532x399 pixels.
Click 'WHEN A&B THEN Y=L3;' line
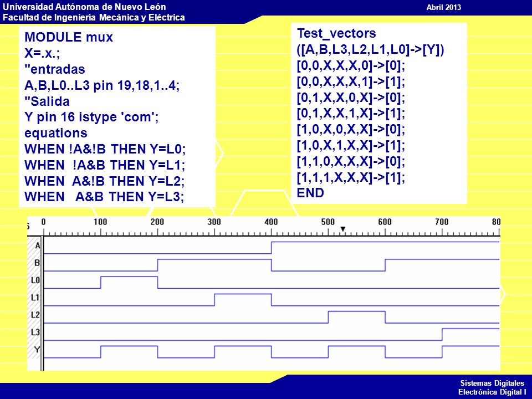pos(104,196)
